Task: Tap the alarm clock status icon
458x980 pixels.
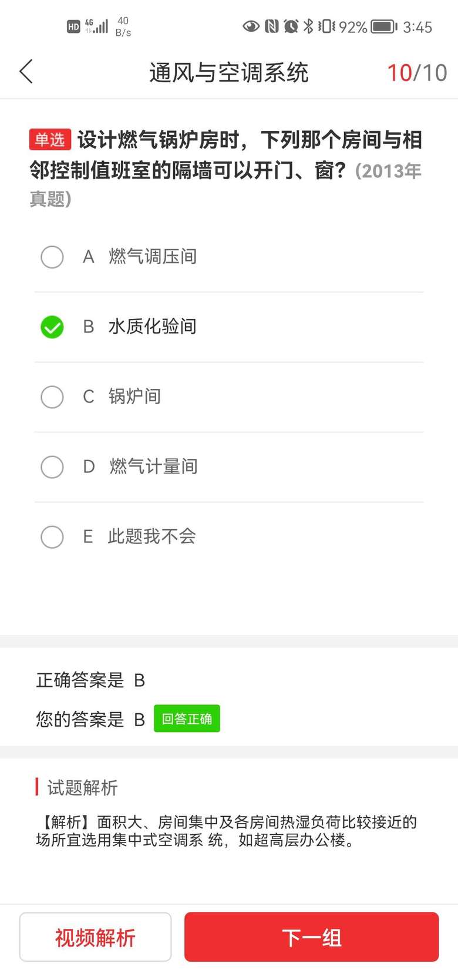Action: click(291, 26)
